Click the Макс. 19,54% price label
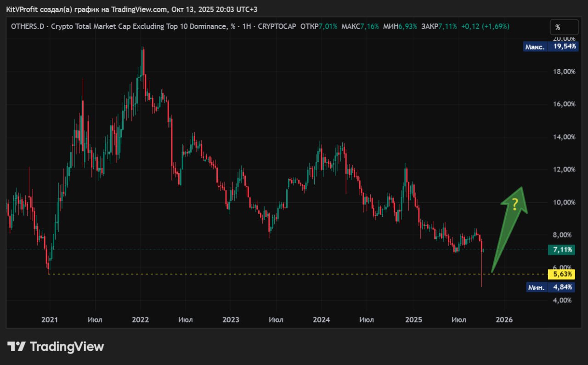This screenshot has width=588, height=365. [x=549, y=47]
